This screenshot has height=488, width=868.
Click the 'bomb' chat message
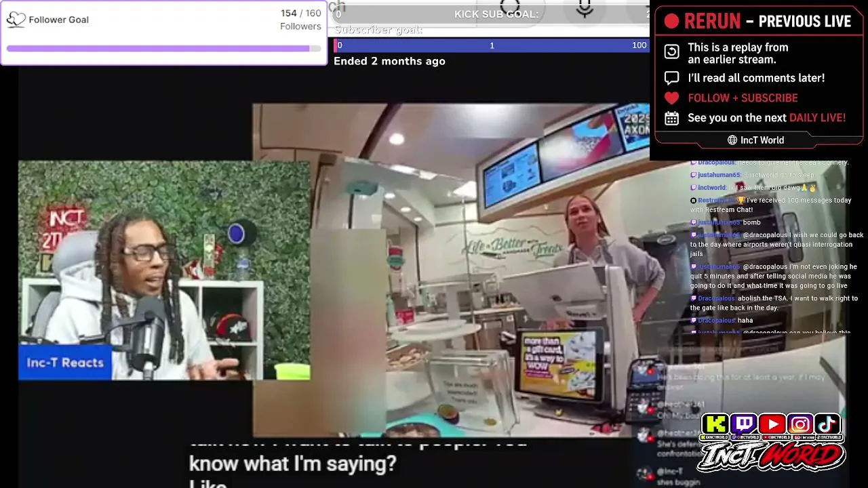pos(726,222)
